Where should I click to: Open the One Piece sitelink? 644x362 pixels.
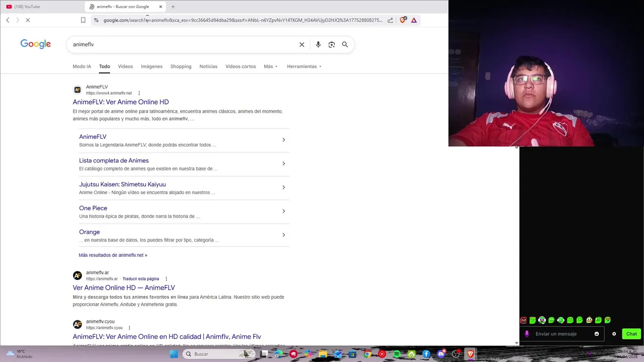tap(93, 208)
